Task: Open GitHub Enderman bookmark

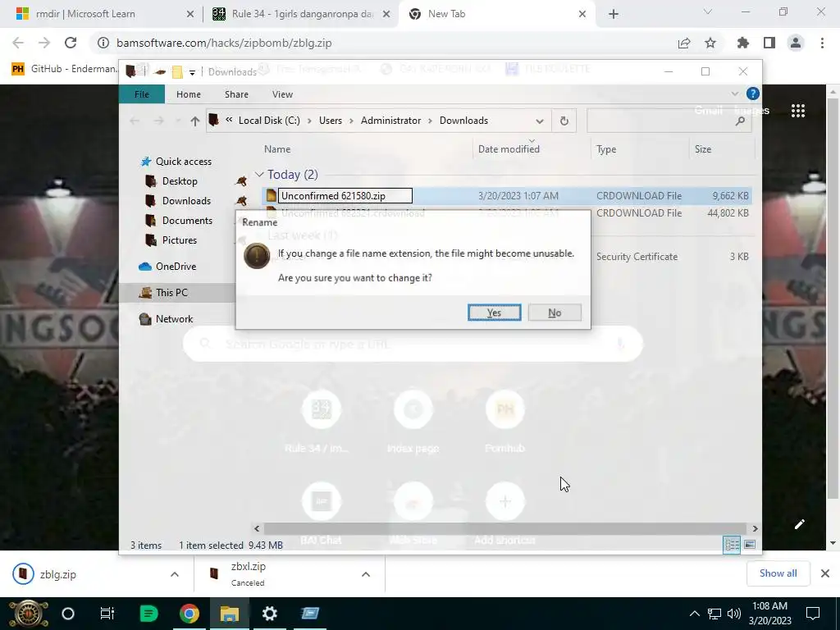Action: 64,69
